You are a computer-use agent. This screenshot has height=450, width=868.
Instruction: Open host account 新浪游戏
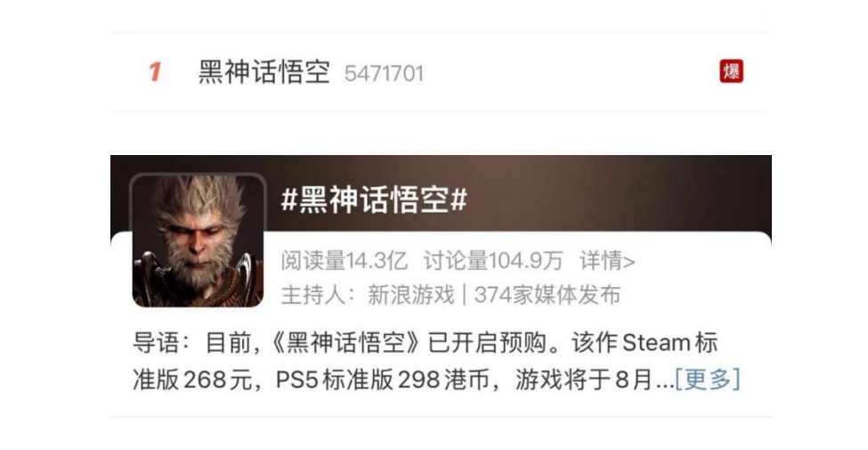click(410, 295)
